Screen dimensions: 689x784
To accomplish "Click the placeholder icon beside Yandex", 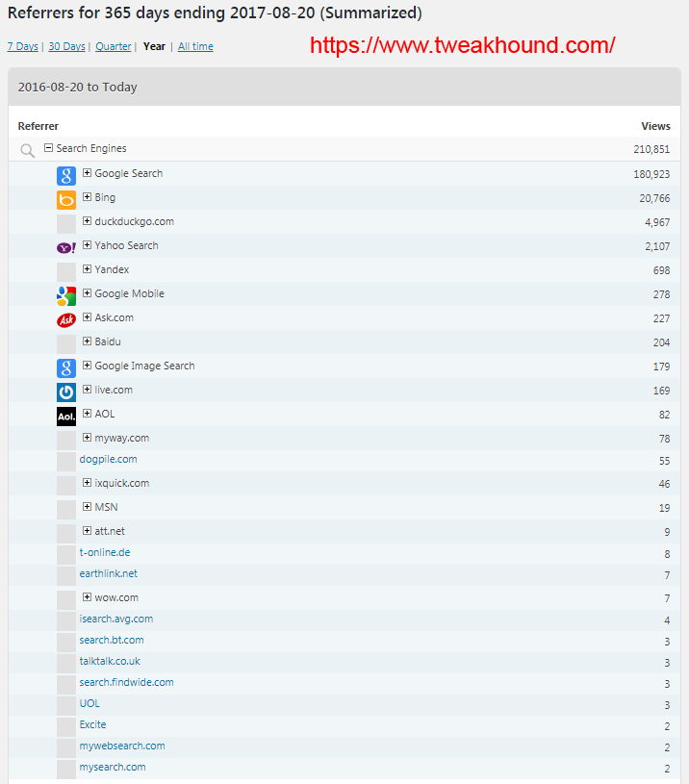I will (x=66, y=272).
